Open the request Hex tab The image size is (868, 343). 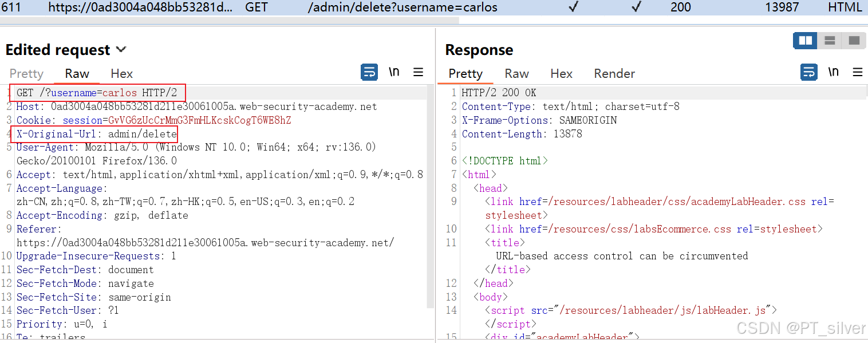tap(121, 73)
